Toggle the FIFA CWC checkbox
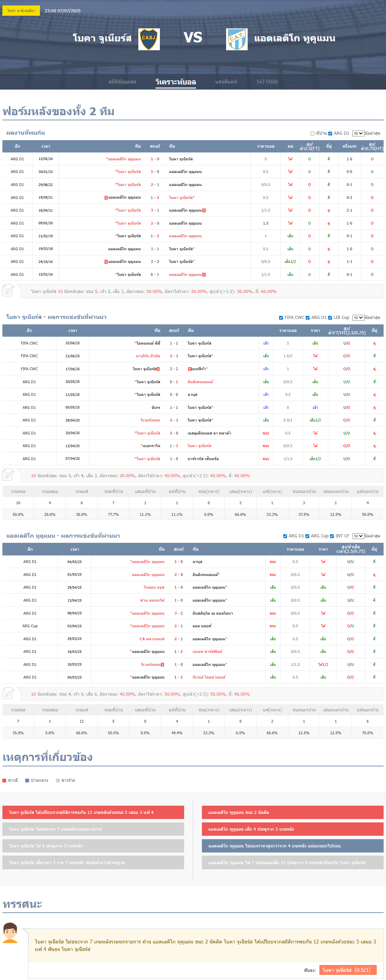This screenshot has width=386, height=980. click(x=281, y=318)
